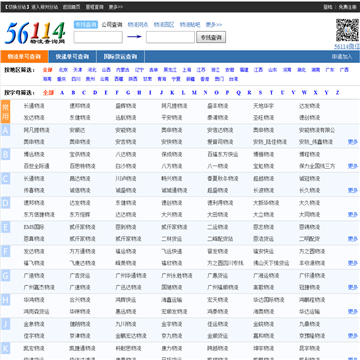Select red 全部 in the letter filter
This screenshot has width=360, height=360.
48,93
